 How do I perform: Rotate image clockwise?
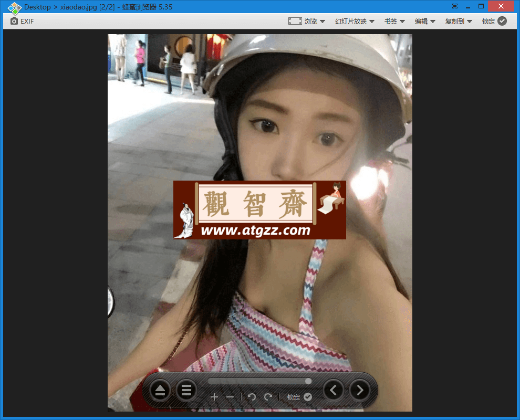(x=268, y=397)
